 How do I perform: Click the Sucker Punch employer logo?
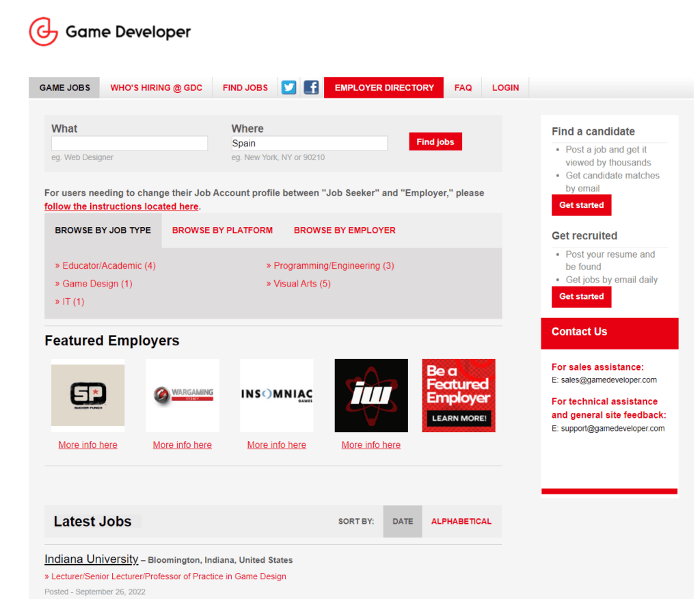[87, 395]
